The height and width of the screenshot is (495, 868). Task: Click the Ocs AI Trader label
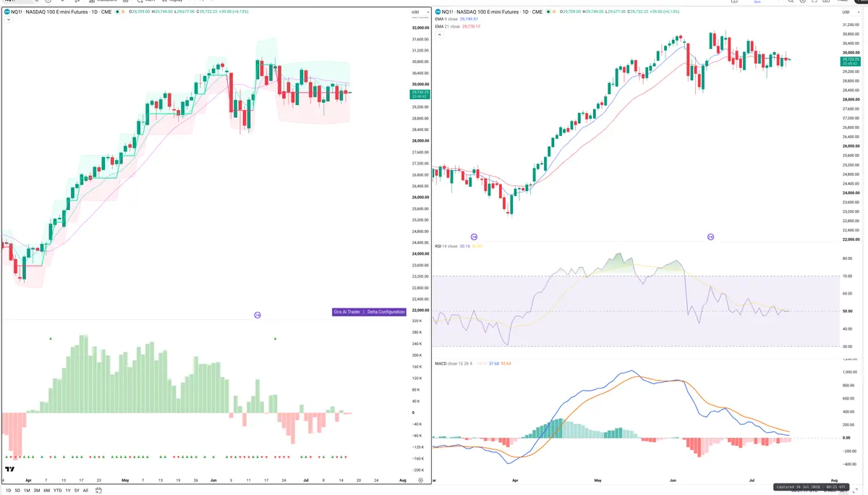click(346, 312)
